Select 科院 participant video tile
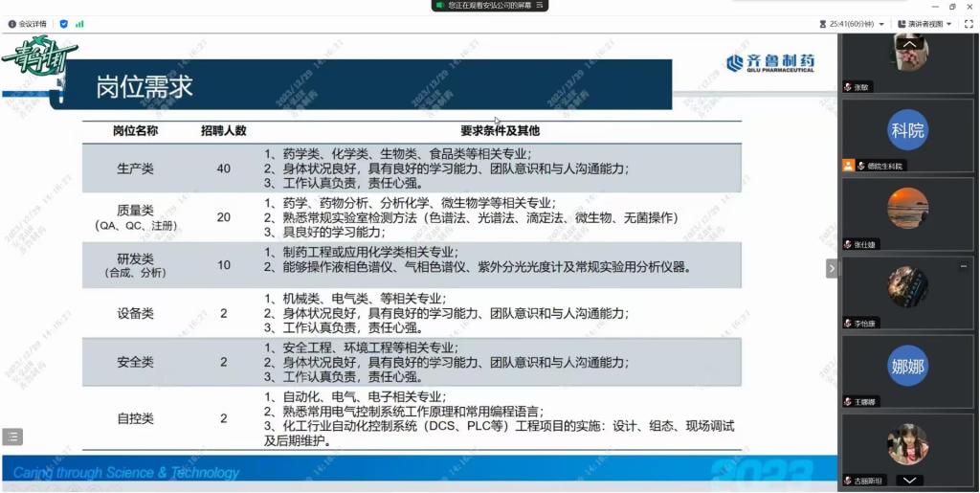980x493 pixels. (907, 131)
